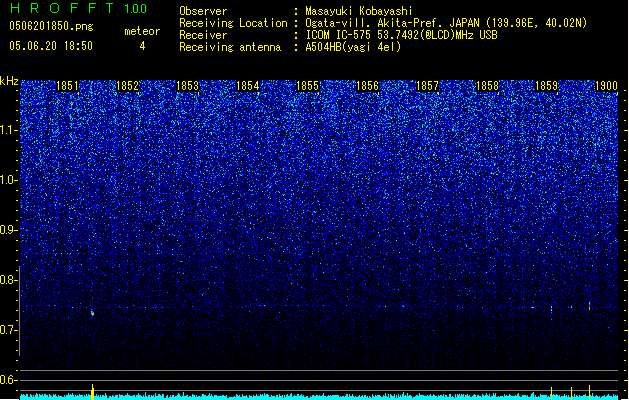Click the A504HB(yagi 4el) antenna text

[x=353, y=47]
